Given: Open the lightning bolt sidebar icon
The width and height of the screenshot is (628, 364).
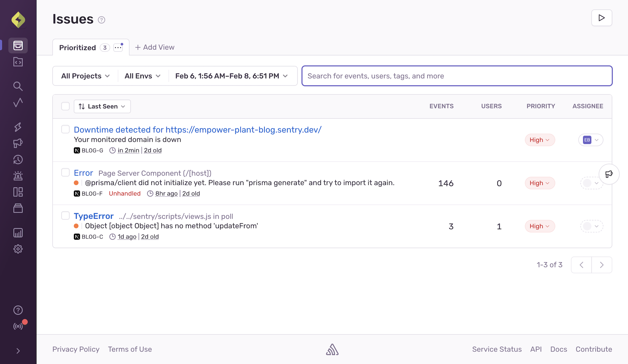Looking at the screenshot, I should 18,127.
